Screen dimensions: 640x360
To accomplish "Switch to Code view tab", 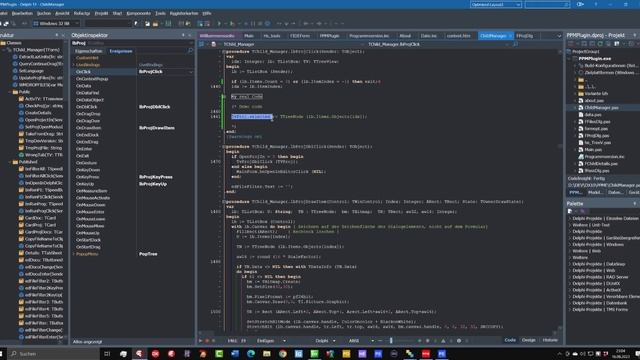I will [x=510, y=340].
